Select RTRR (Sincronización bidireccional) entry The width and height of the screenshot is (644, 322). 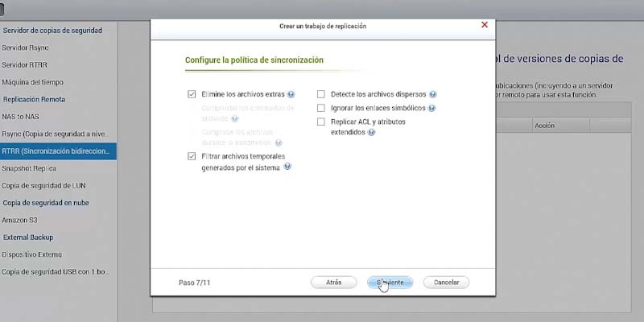pyautogui.click(x=58, y=151)
